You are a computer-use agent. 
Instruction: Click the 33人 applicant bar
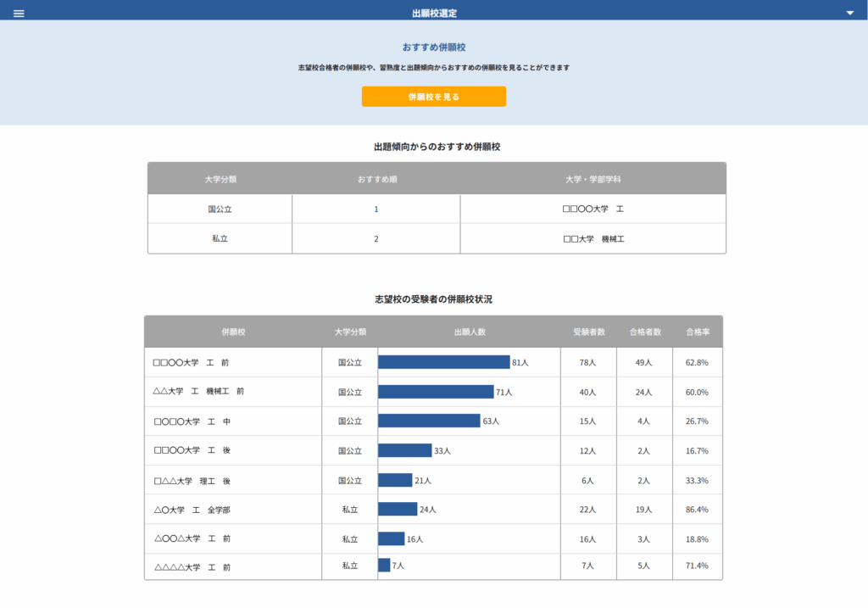(x=404, y=450)
